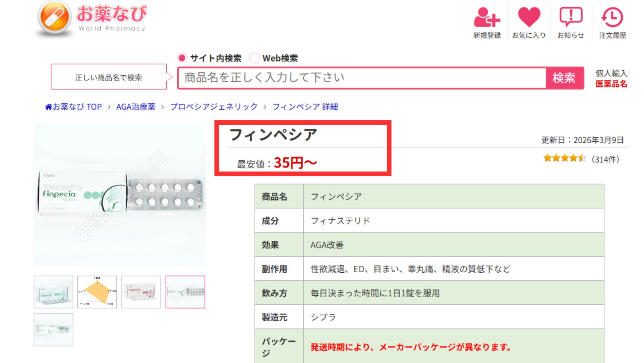Select Web検索 radio button

[254, 58]
